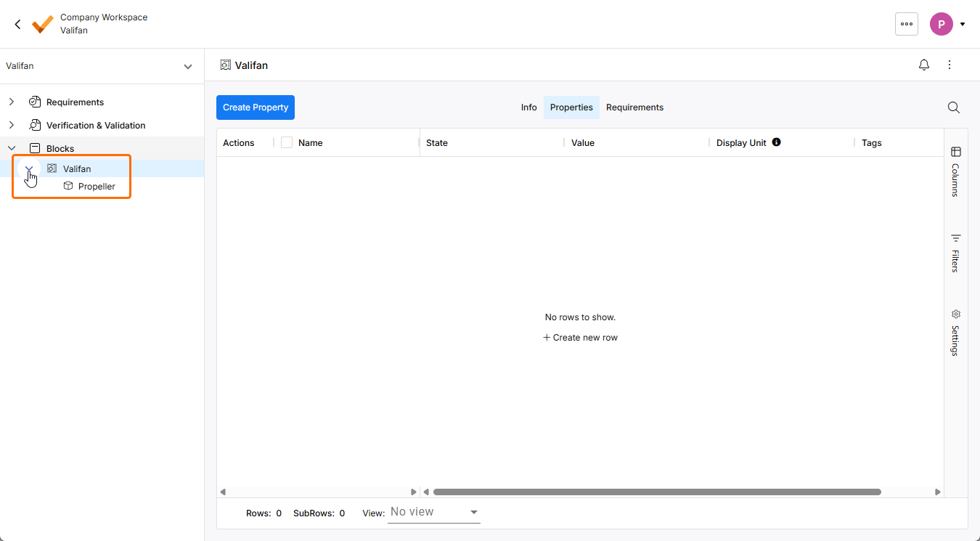Click the Valifan block icon in tree

pyautogui.click(x=52, y=168)
